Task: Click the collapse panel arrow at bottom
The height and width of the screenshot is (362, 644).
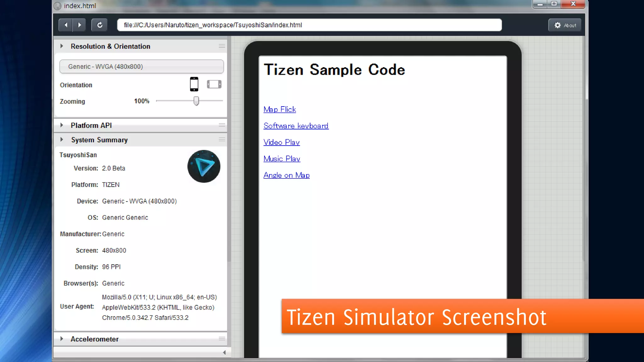Action: tap(224, 353)
